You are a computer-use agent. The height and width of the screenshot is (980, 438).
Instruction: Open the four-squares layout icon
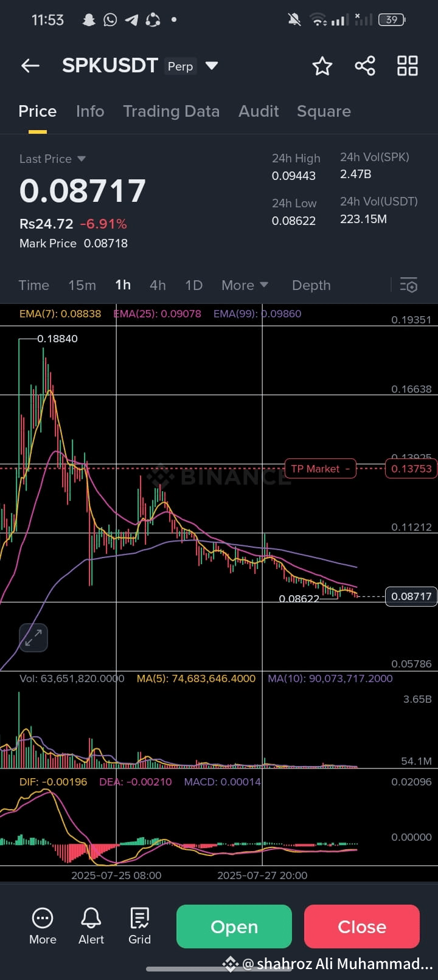[408, 66]
